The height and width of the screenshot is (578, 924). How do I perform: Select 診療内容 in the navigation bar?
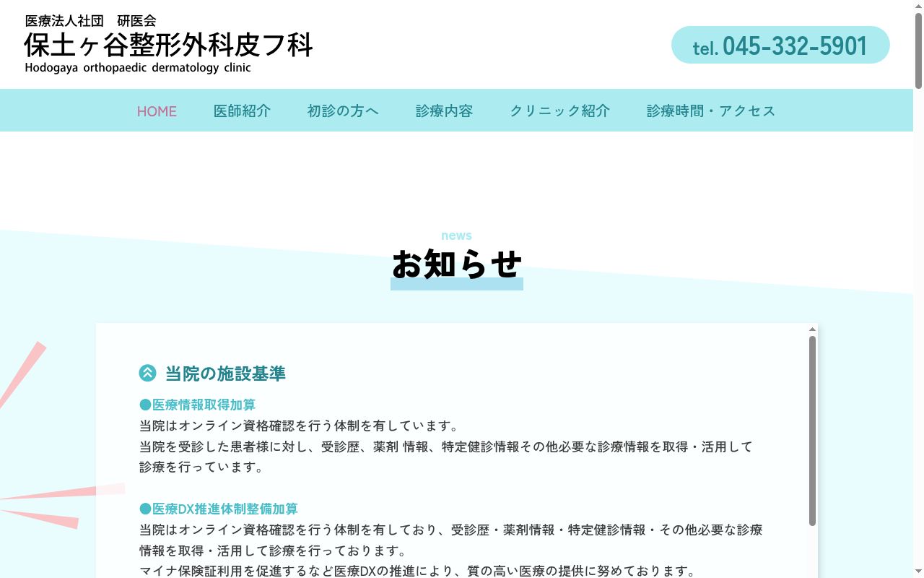tap(444, 111)
